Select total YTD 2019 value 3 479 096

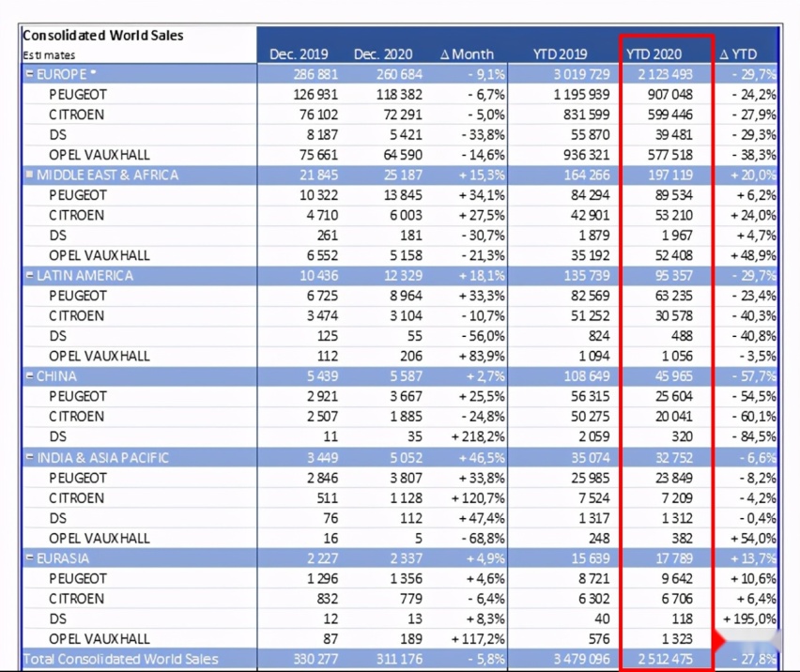pos(581,659)
